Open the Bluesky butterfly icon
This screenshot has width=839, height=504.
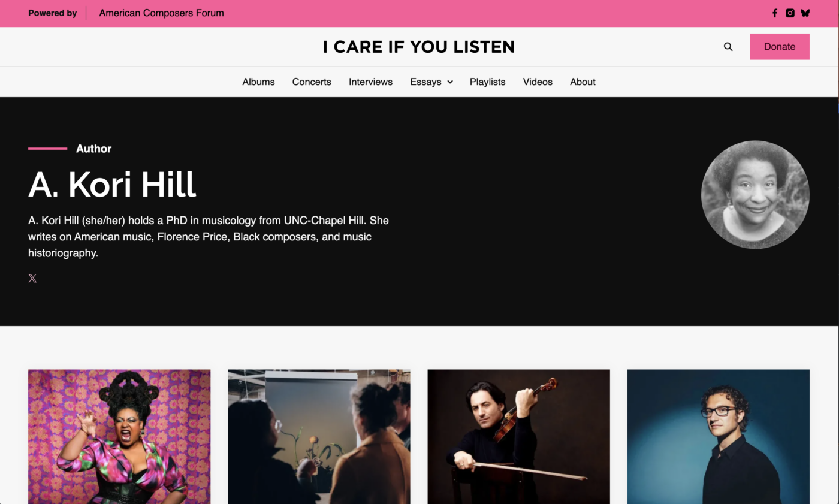pos(805,13)
